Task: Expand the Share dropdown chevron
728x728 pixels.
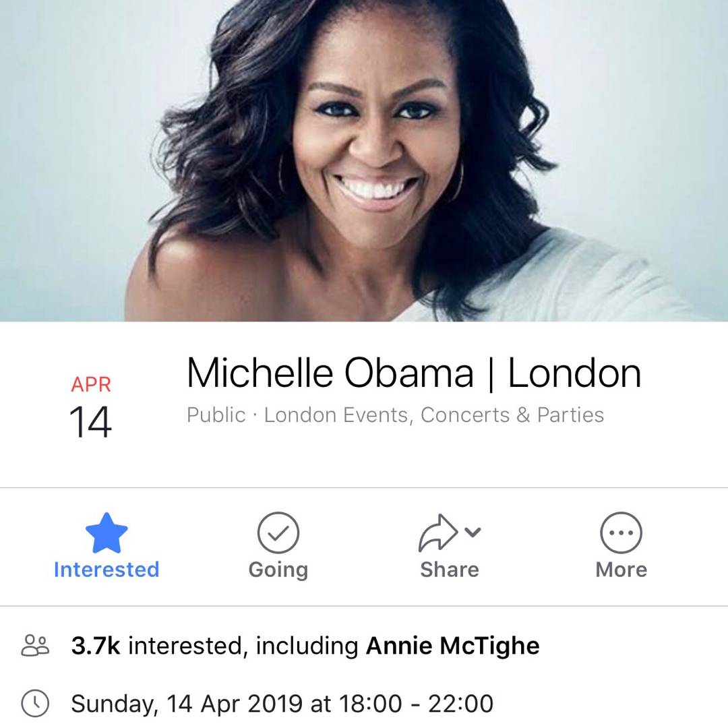Action: coord(473,532)
